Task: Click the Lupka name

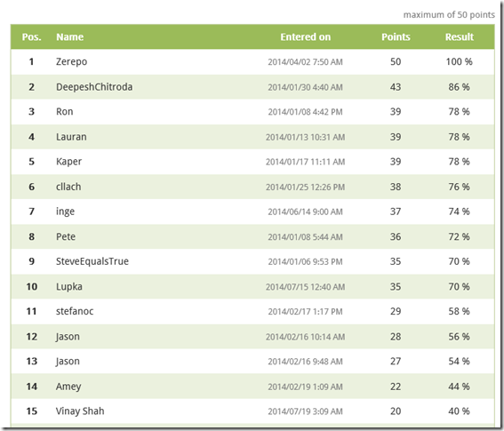Action: [x=69, y=287]
